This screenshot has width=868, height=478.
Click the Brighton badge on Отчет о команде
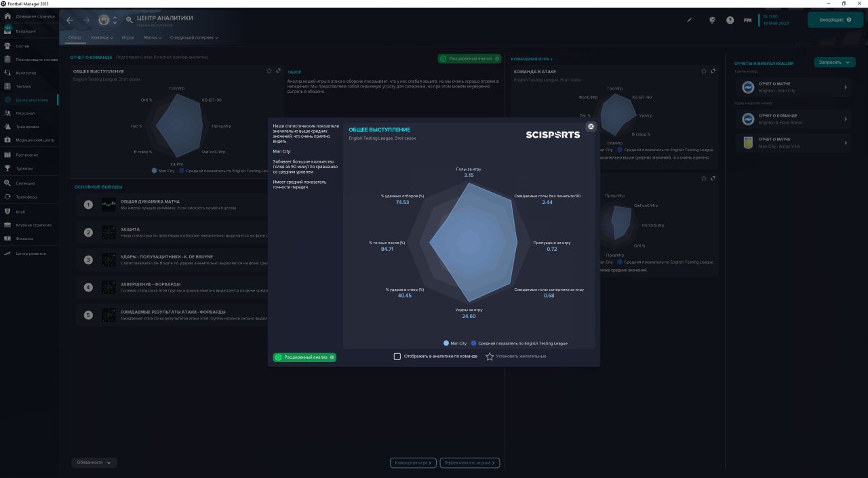pos(748,119)
